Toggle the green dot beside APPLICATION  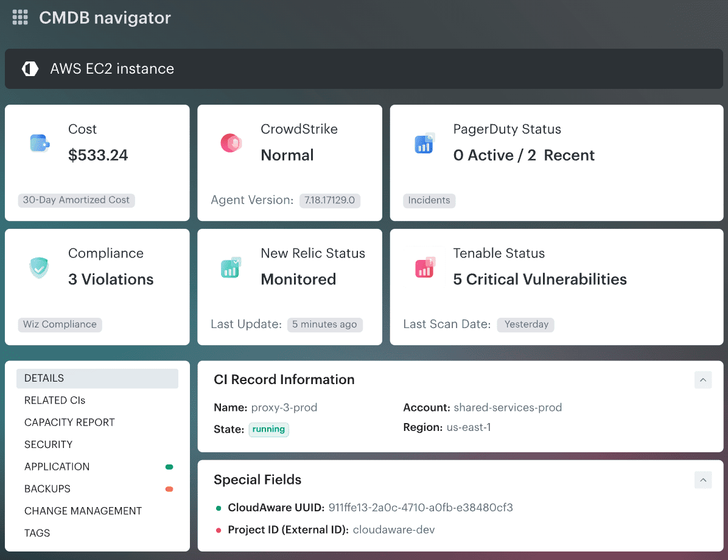point(169,467)
